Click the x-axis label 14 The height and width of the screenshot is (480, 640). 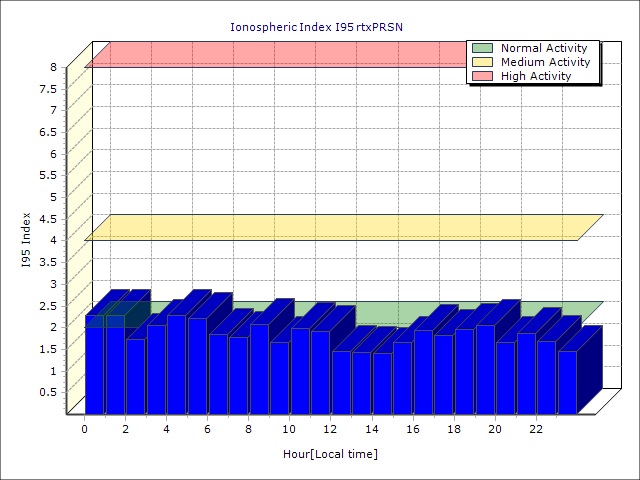tap(372, 429)
